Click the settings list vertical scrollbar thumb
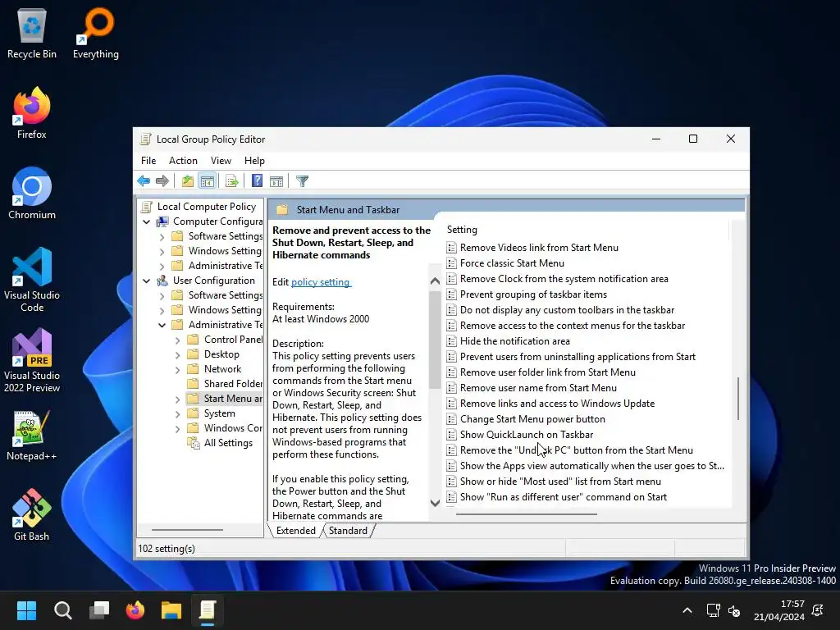840x630 pixels. point(738,399)
